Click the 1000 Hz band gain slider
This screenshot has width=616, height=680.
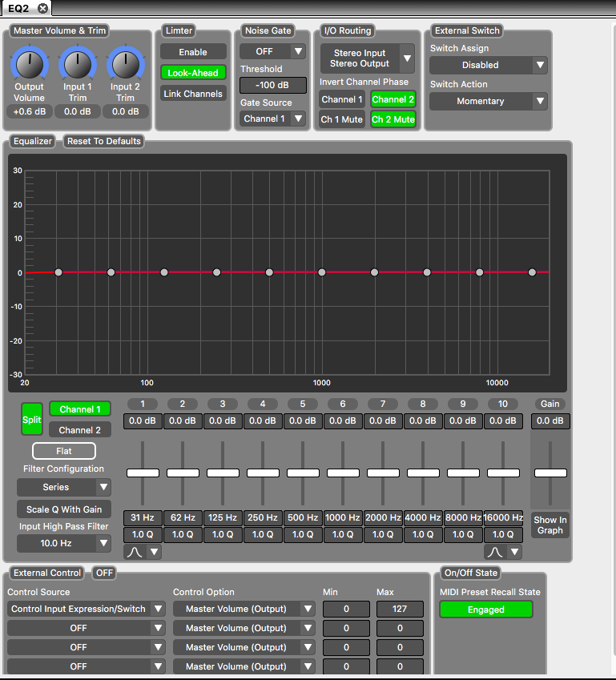point(343,473)
